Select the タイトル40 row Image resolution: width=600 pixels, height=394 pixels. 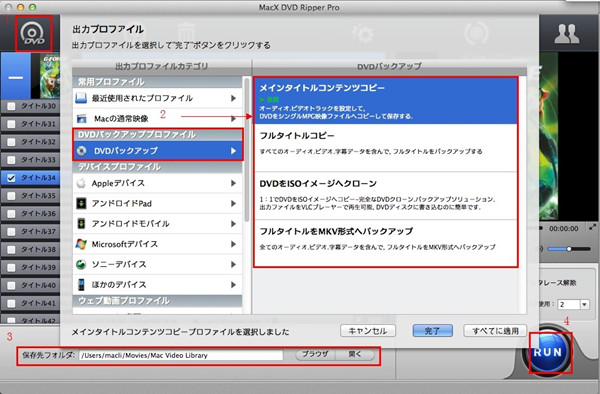pos(30,286)
